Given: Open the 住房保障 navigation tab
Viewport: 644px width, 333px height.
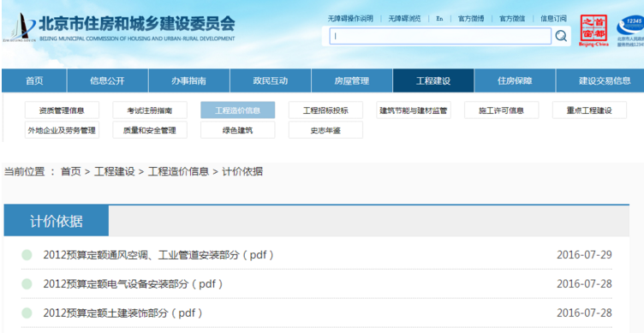Looking at the screenshot, I should (x=515, y=80).
